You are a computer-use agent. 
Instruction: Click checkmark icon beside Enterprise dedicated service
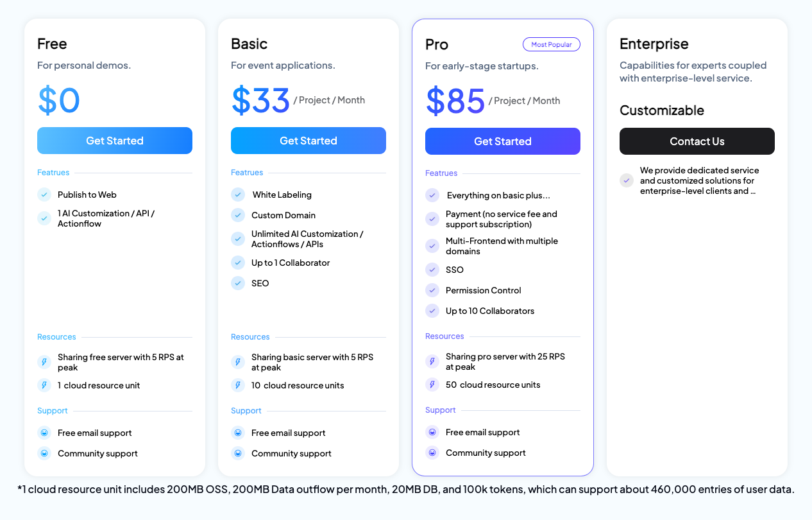click(x=627, y=180)
